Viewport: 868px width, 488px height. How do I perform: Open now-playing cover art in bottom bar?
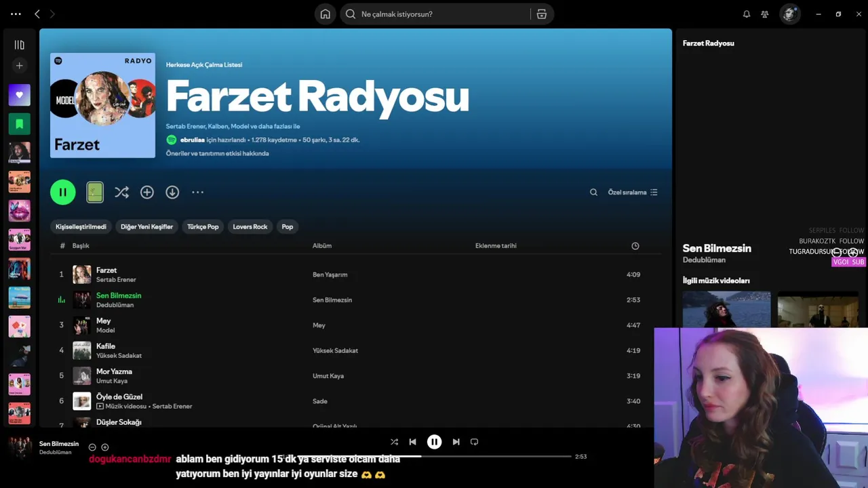[20, 447]
